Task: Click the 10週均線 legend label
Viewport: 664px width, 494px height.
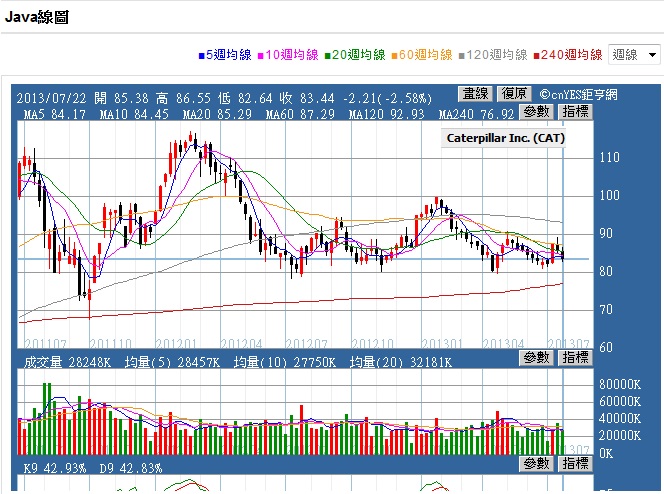Action: coord(292,55)
